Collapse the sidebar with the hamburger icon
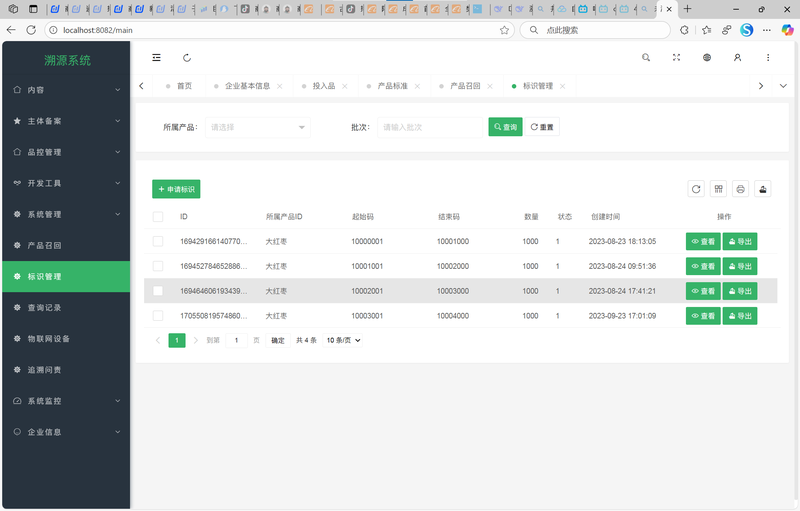 (156, 58)
